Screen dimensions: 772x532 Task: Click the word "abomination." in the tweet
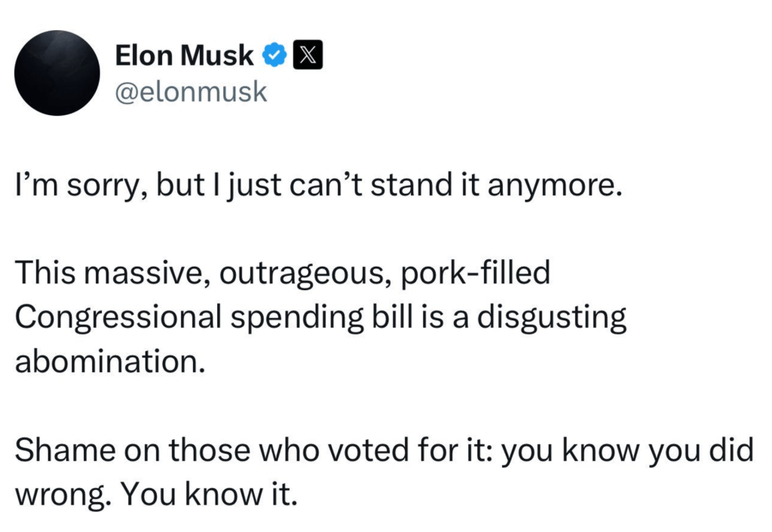pos(110,360)
